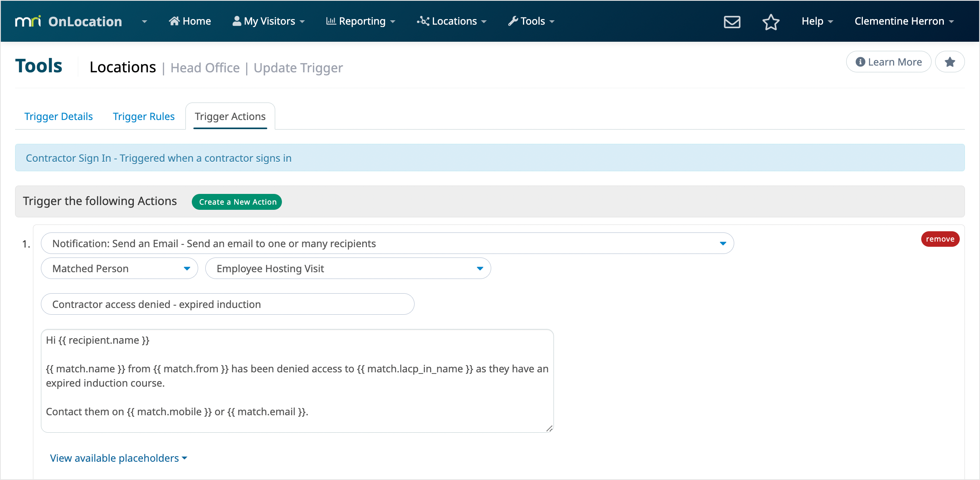The height and width of the screenshot is (480, 980).
Task: Click the Learn More button
Action: [889, 62]
